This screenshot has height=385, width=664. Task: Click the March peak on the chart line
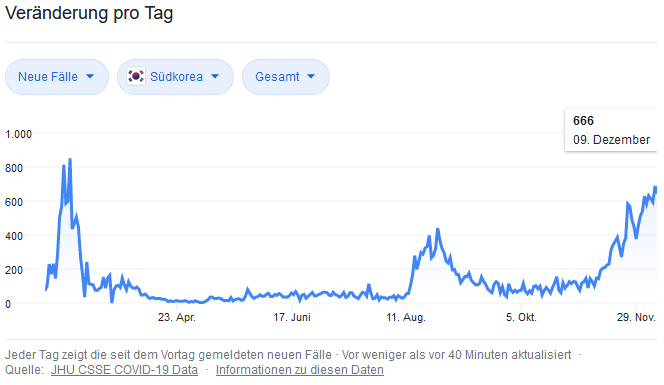[70, 160]
